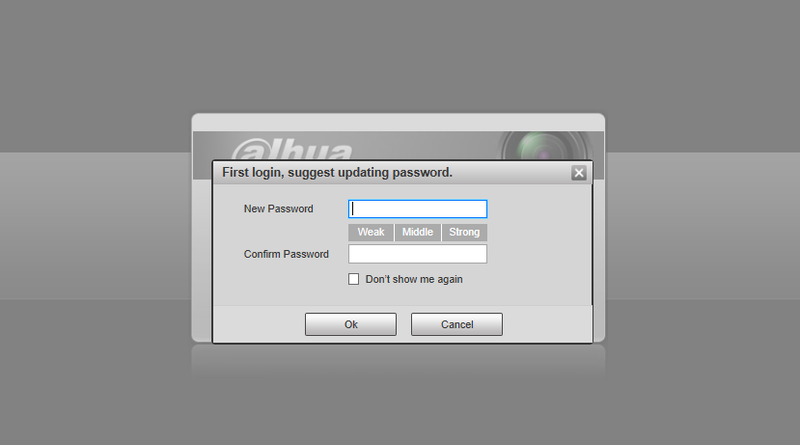Click the Confirm Password label
The width and height of the screenshot is (800, 445).
click(x=286, y=254)
